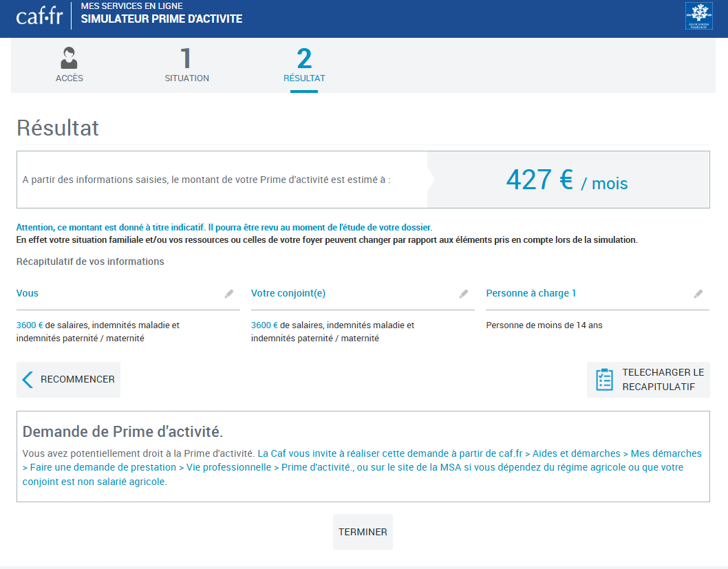Click the Accès person icon
Image resolution: width=728 pixels, height=569 pixels.
click(x=69, y=58)
